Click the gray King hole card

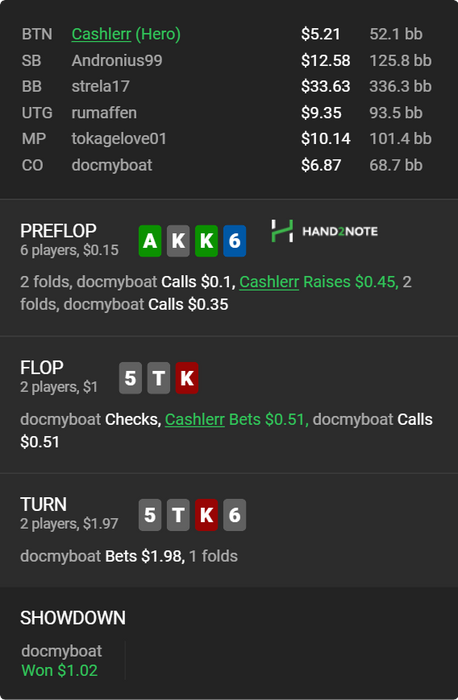click(x=178, y=241)
